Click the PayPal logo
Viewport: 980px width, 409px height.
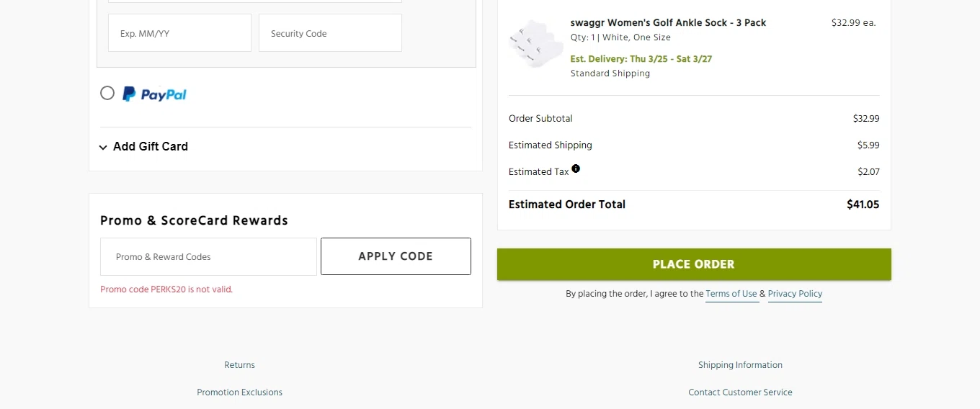(x=154, y=94)
